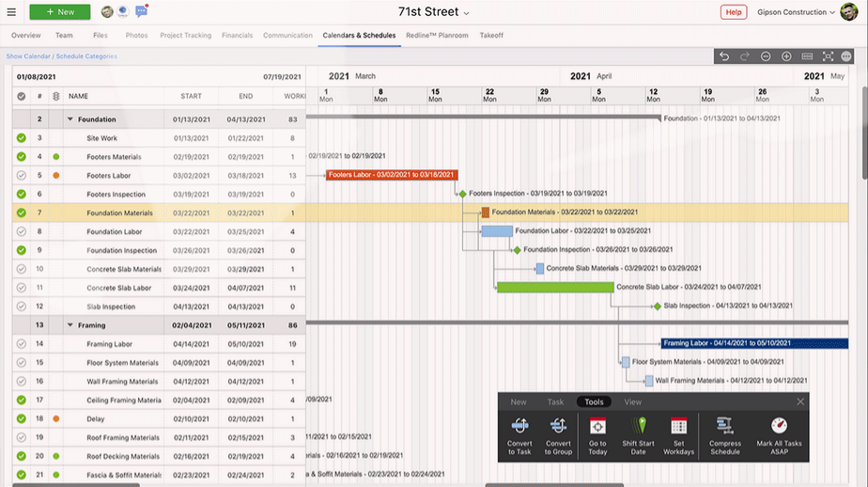Toggle completion check for Framing Labor
The height and width of the screenshot is (487, 868).
click(21, 344)
